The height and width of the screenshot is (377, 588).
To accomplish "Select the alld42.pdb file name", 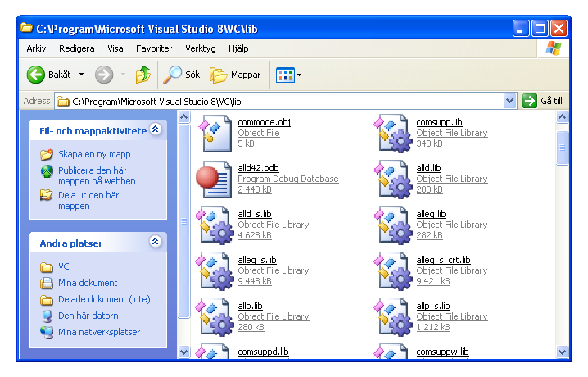I will coord(258,168).
